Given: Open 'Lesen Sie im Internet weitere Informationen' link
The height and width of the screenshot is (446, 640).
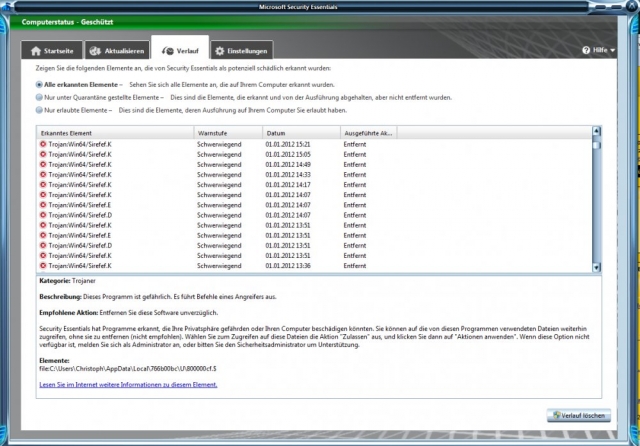Looking at the screenshot, I should 128,384.
